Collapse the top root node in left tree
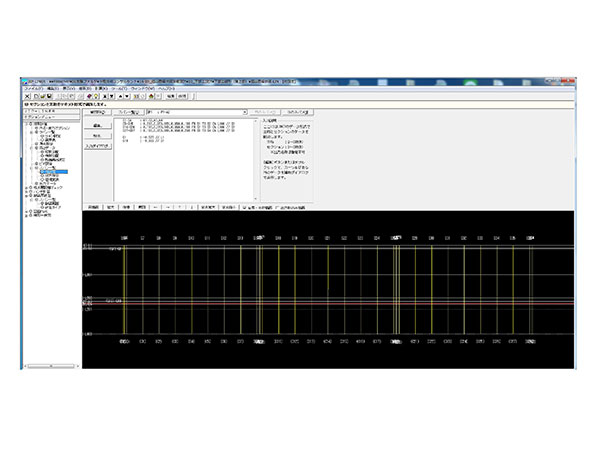Viewport: 600px width, 450px height. [x=26, y=124]
